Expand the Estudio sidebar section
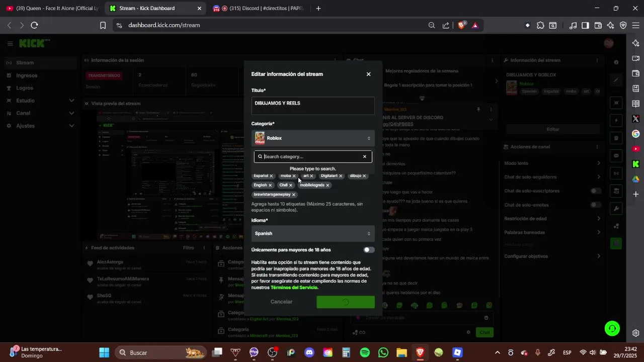This screenshot has height=362, width=644. coord(40,101)
